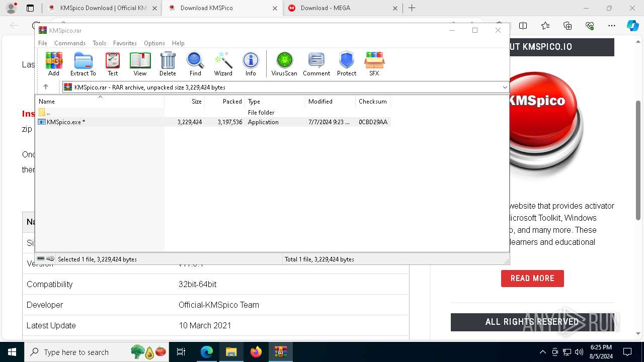Open Edge Collections icon

568,26
